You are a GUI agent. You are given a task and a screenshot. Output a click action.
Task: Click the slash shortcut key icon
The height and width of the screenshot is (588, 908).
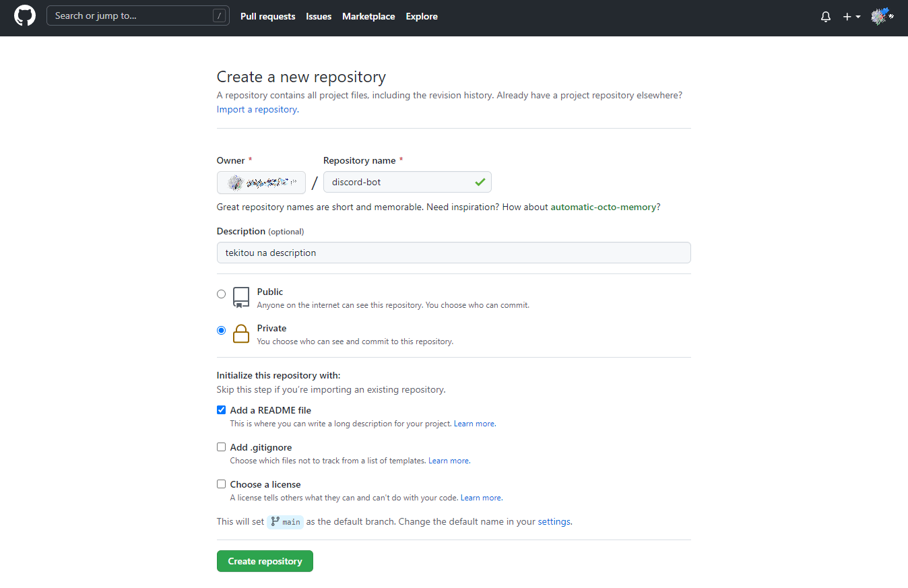[219, 16]
